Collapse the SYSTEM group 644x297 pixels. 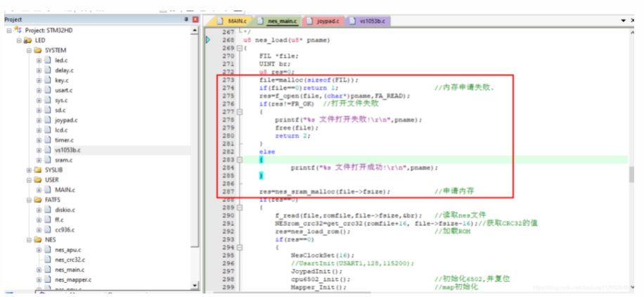tap(29, 50)
